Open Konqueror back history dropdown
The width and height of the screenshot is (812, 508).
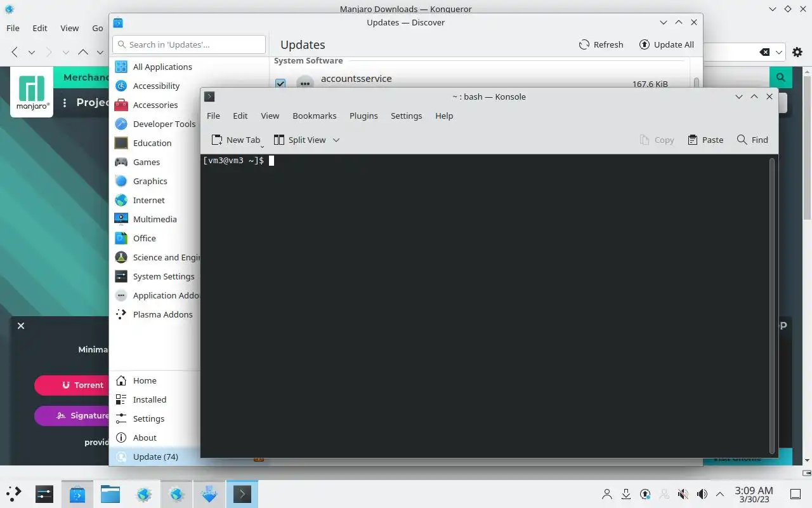pos(31,52)
